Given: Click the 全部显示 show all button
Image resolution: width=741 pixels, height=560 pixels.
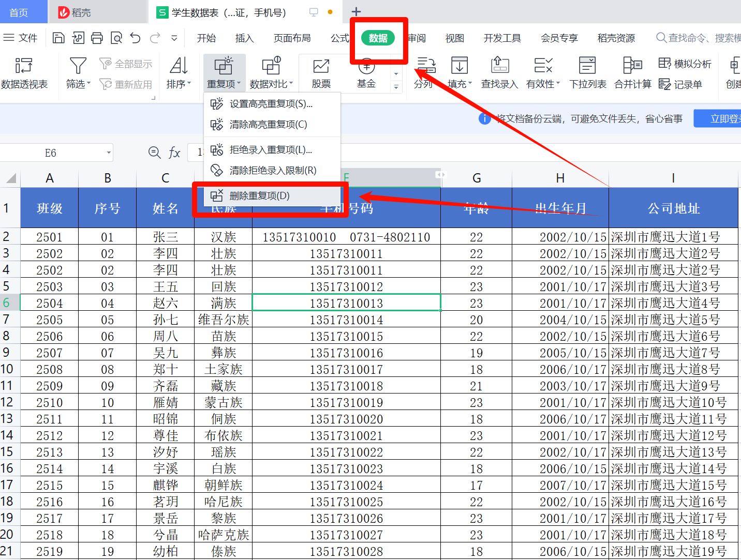Looking at the screenshot, I should (x=126, y=63).
